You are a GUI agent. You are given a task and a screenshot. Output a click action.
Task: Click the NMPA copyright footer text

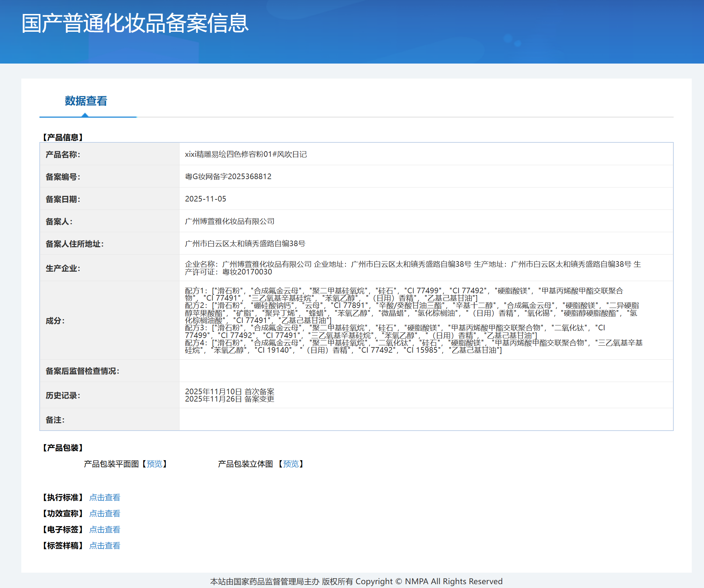coord(356,581)
